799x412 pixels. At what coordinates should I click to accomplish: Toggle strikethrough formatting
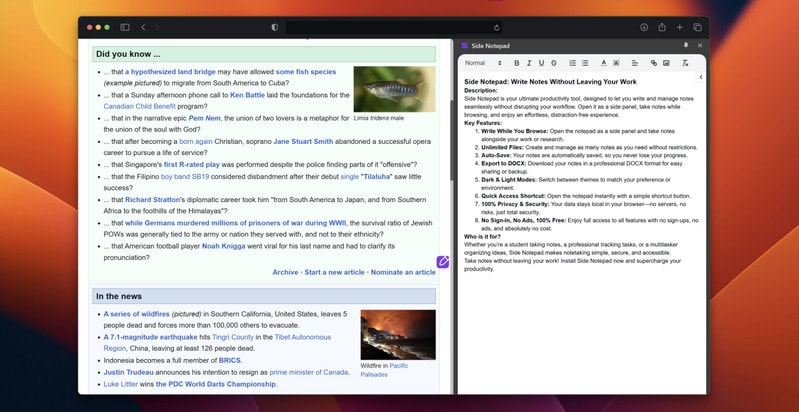tap(553, 63)
